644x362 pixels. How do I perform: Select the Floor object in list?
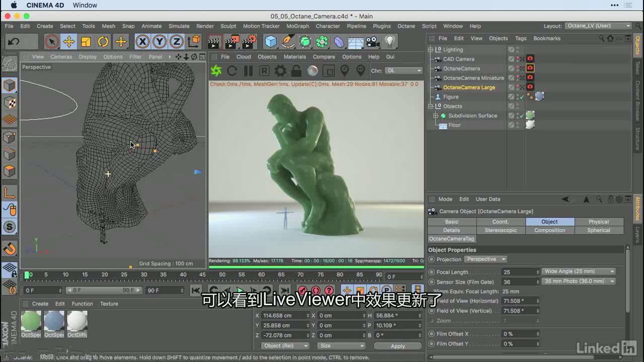(454, 125)
